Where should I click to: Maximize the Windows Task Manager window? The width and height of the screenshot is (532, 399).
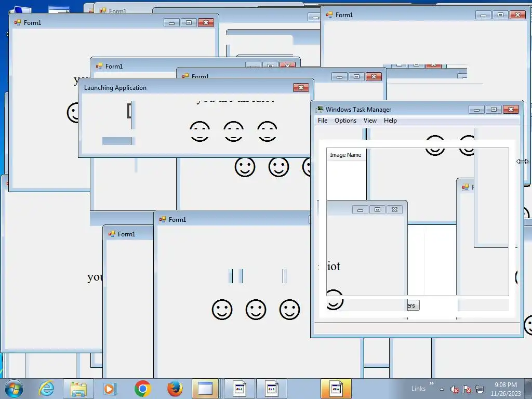coord(494,109)
